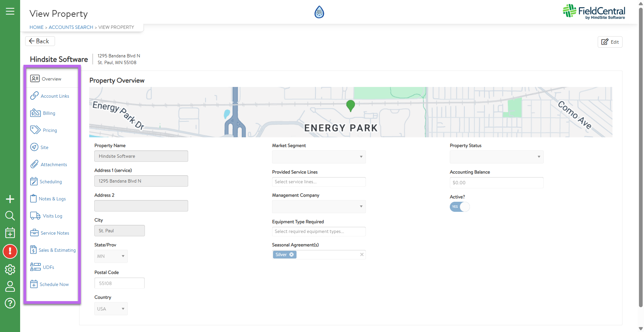Click the green map pin marker
Screen dimensions: 644x332
(351, 105)
